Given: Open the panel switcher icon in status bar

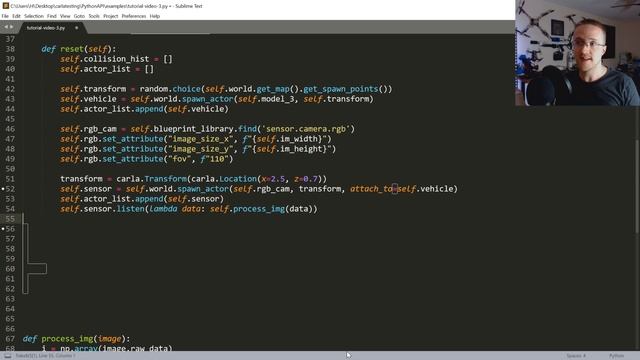Looking at the screenshot, I should (8, 356).
